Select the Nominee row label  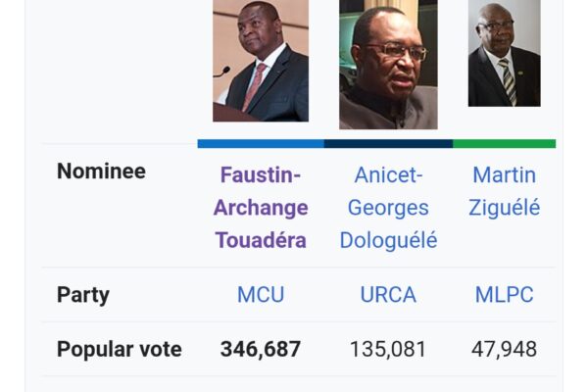(101, 171)
